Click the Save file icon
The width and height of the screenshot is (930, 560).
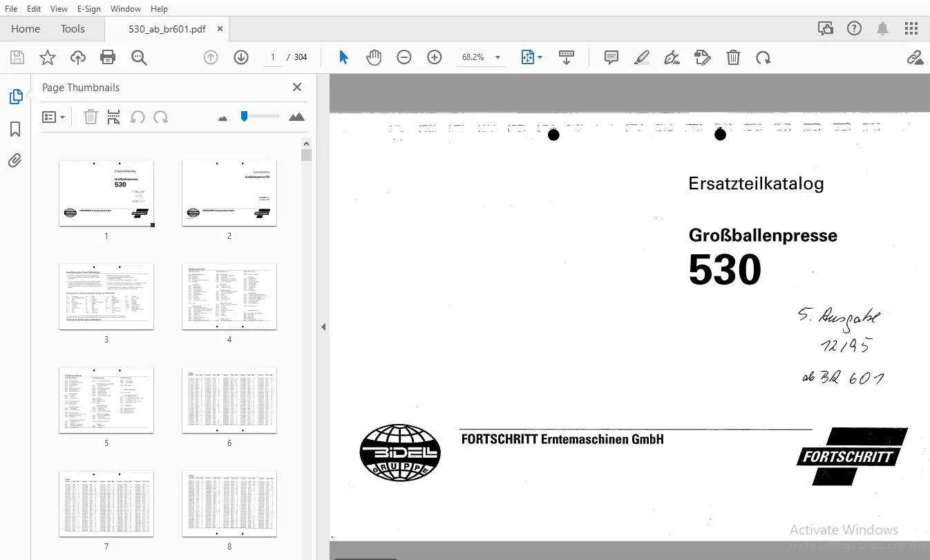[17, 57]
